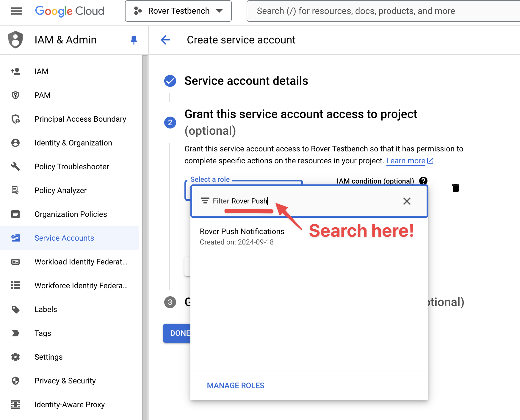Click the back arrow to service accounts
This screenshot has height=420, width=520.
click(x=165, y=40)
